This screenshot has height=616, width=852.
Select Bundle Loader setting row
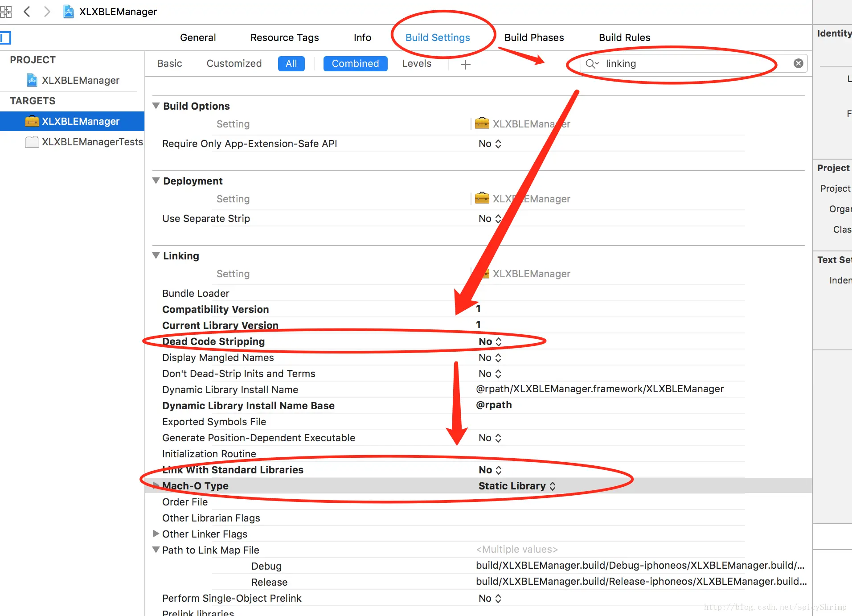click(x=196, y=293)
